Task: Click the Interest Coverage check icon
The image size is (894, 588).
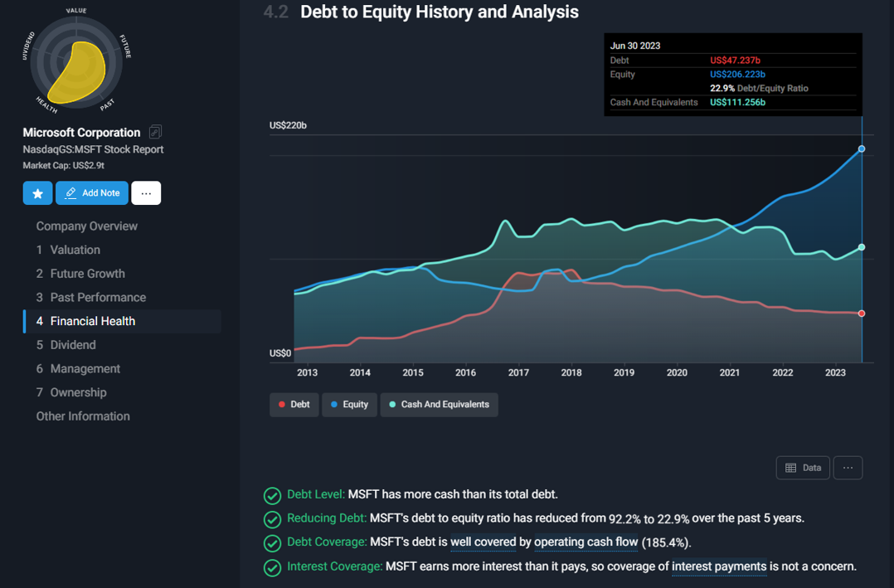Action: point(273,567)
